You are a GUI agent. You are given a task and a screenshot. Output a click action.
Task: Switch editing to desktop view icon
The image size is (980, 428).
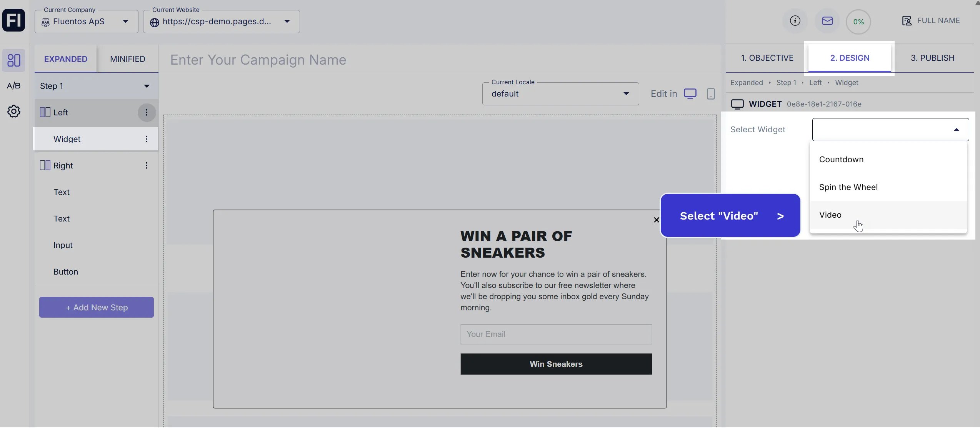pyautogui.click(x=690, y=94)
